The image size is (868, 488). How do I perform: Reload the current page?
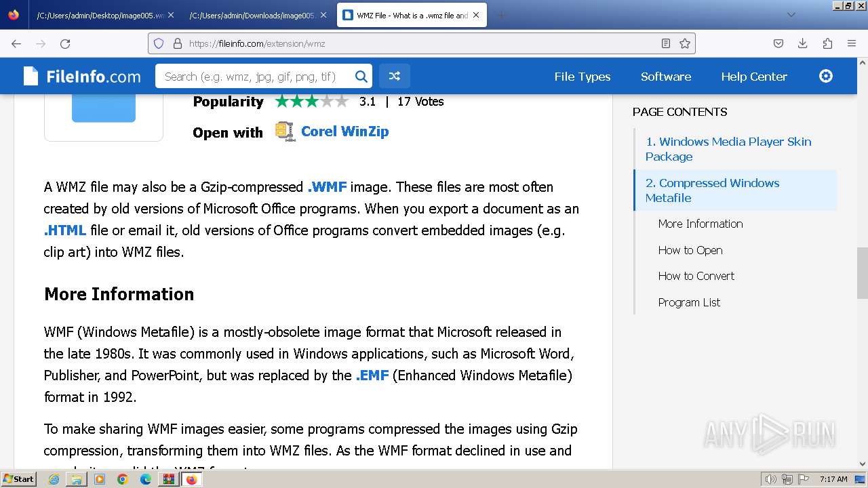[x=65, y=43]
